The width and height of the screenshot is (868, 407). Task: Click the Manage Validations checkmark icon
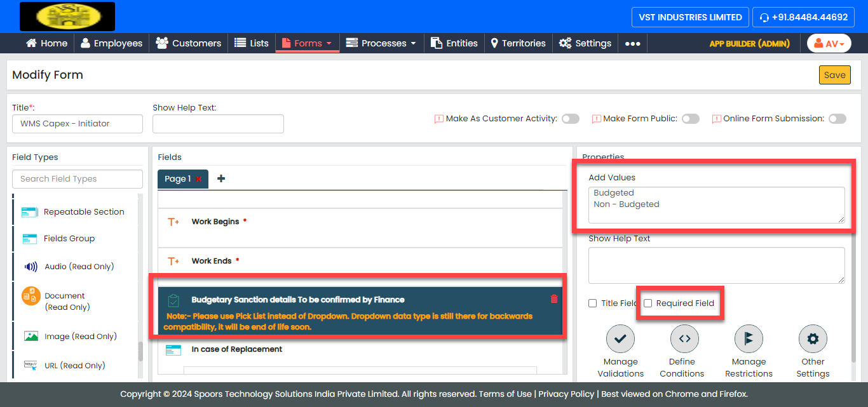click(x=620, y=339)
